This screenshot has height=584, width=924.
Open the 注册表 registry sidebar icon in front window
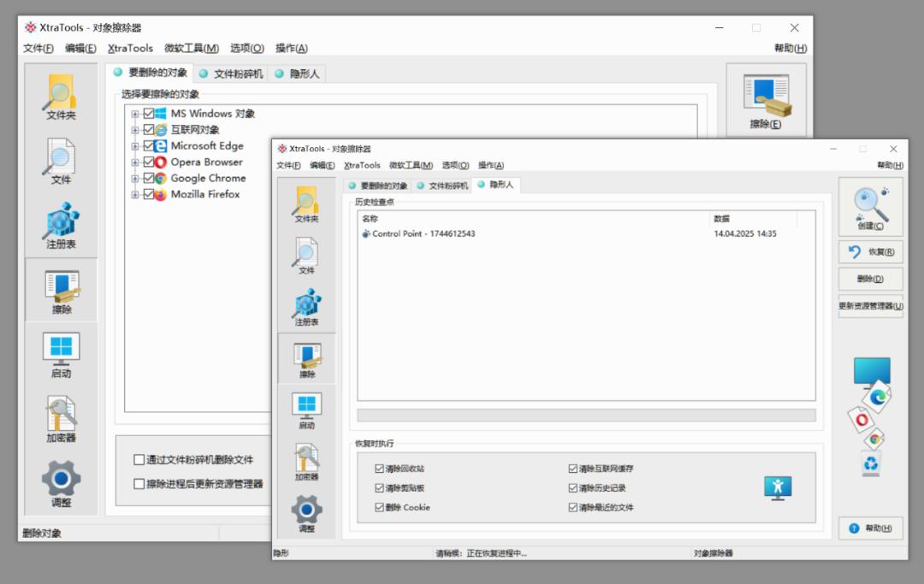coord(306,306)
